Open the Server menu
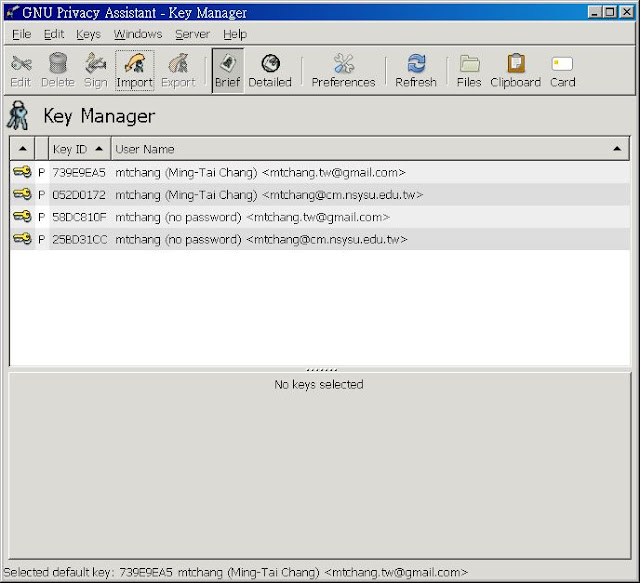Viewport: 640px width, 583px height. click(x=192, y=34)
